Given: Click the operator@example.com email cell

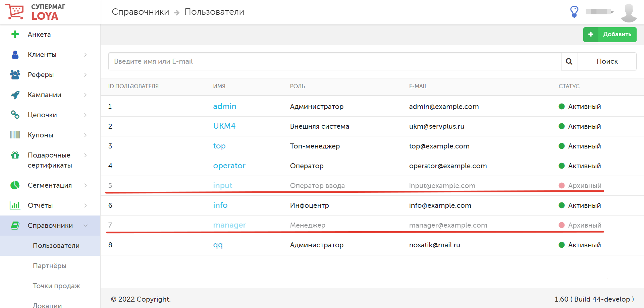Looking at the screenshot, I should coord(448,166).
